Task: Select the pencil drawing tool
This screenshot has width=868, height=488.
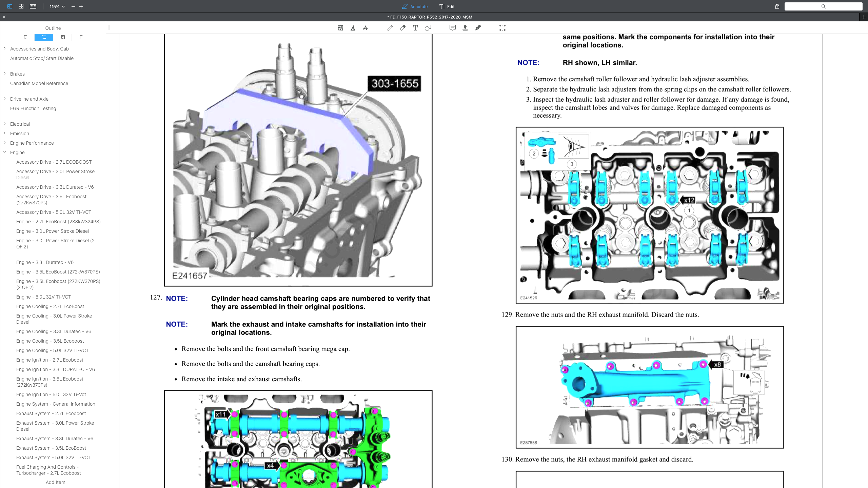Action: [390, 28]
